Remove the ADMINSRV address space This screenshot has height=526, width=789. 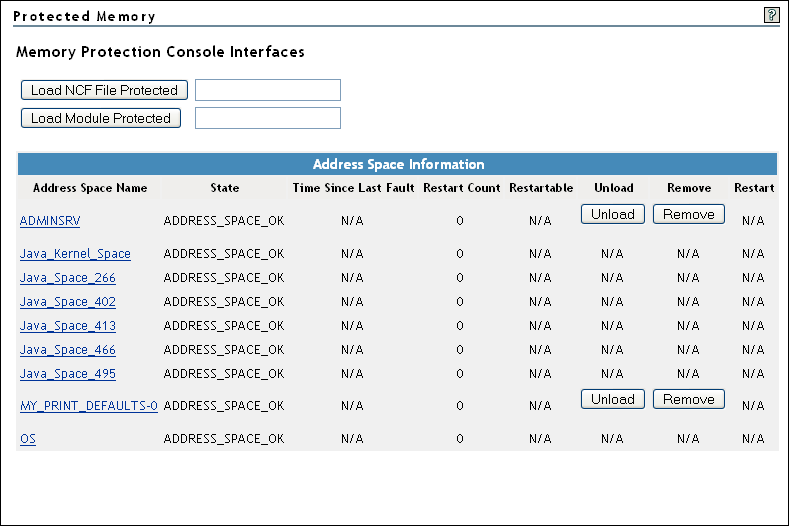(x=688, y=214)
